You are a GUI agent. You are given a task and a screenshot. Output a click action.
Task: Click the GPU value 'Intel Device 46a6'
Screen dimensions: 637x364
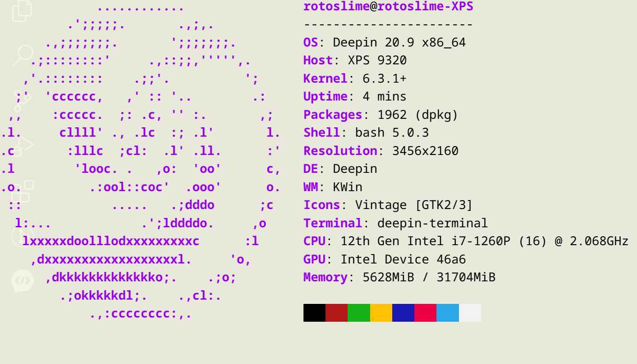pos(403,259)
